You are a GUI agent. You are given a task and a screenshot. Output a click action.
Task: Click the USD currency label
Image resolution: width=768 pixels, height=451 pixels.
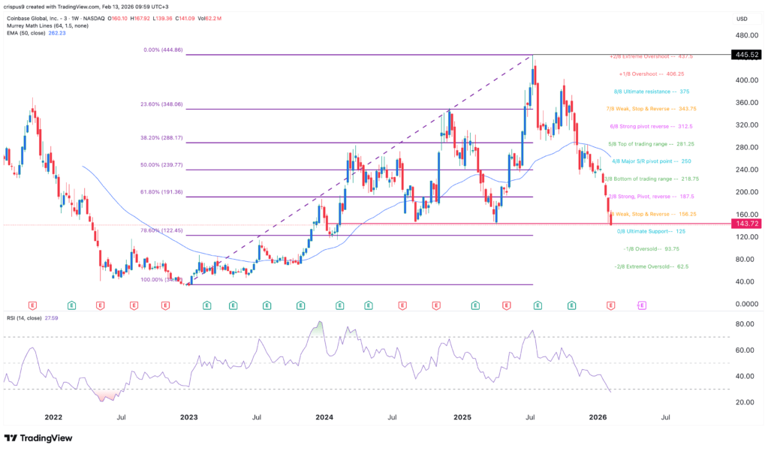tap(742, 19)
